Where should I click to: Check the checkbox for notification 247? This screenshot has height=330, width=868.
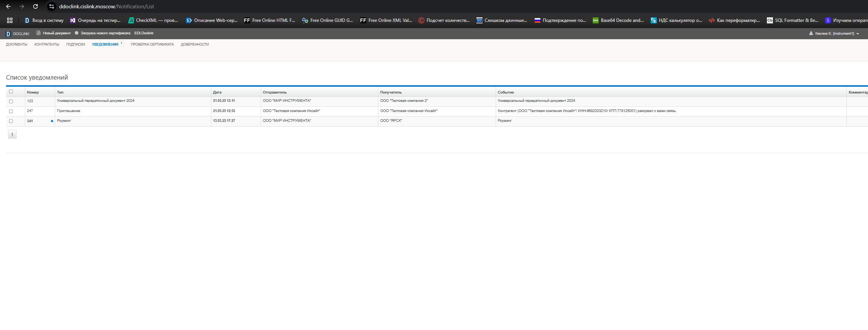click(11, 111)
